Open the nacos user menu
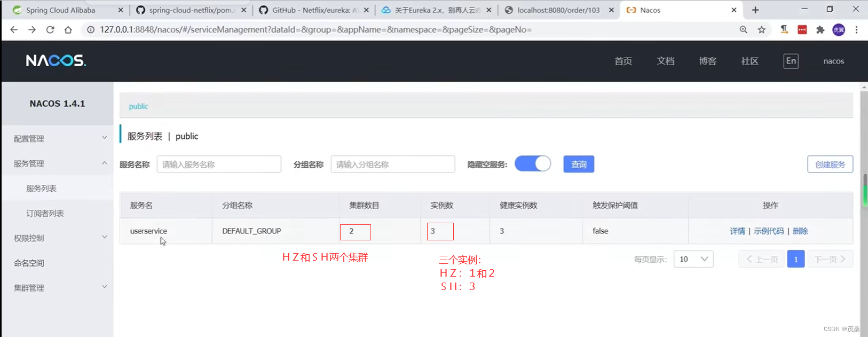 pyautogui.click(x=833, y=61)
